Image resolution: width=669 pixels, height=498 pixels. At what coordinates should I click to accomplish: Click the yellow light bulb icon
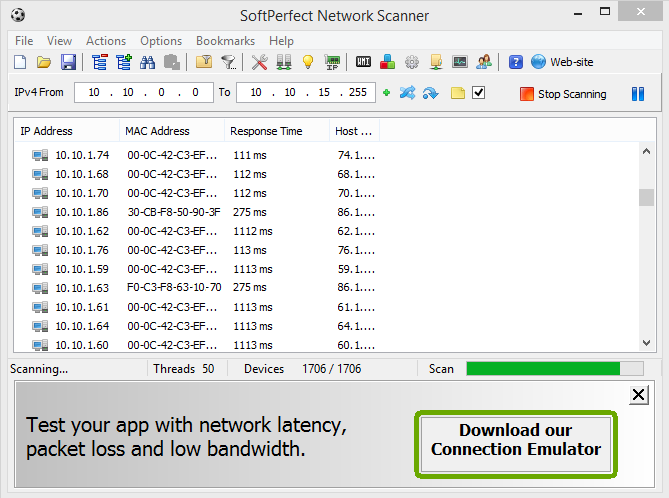click(x=308, y=62)
